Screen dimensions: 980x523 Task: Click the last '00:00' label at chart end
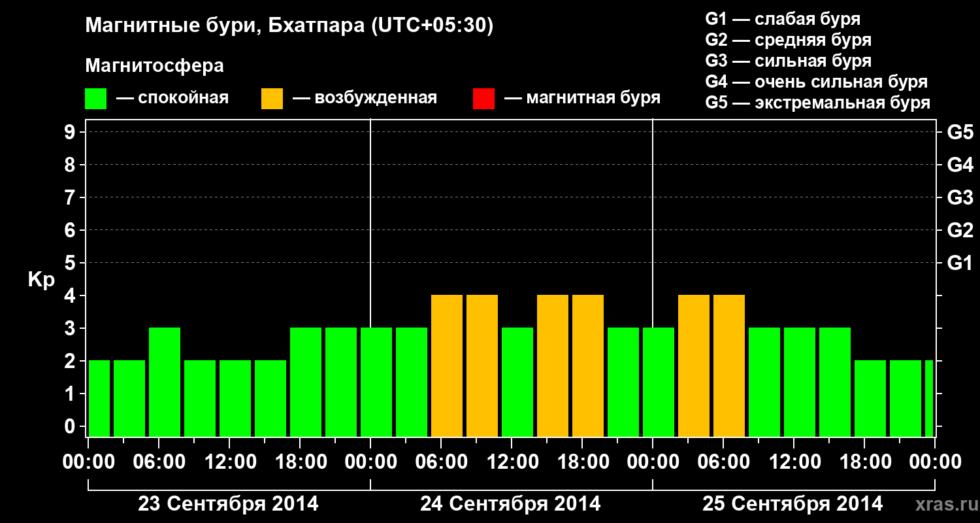click(x=935, y=462)
